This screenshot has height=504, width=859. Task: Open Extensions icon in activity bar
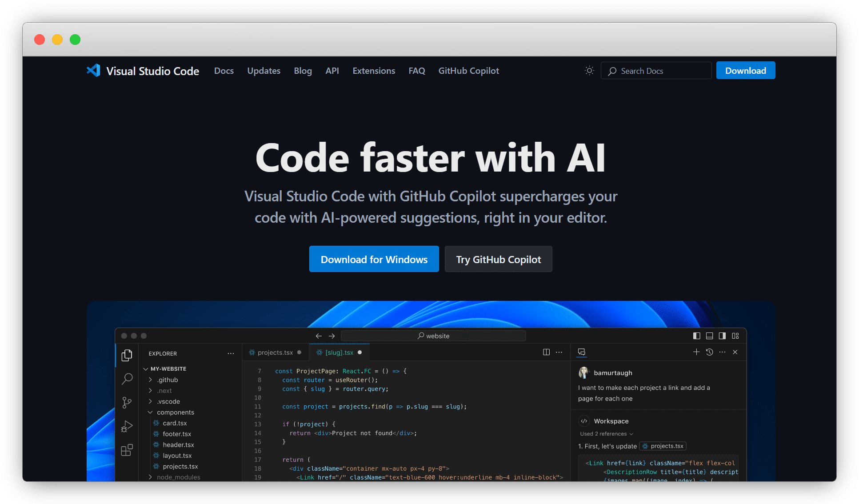click(x=127, y=450)
